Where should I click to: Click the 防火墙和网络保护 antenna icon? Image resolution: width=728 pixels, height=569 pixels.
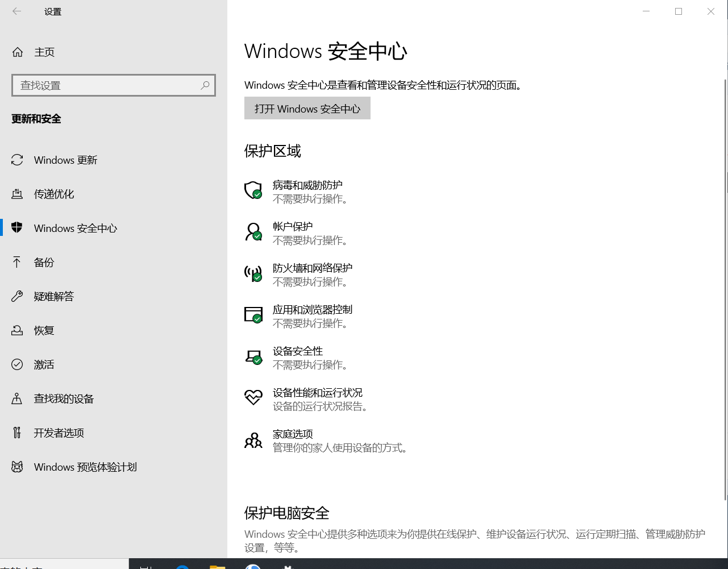pos(253,273)
